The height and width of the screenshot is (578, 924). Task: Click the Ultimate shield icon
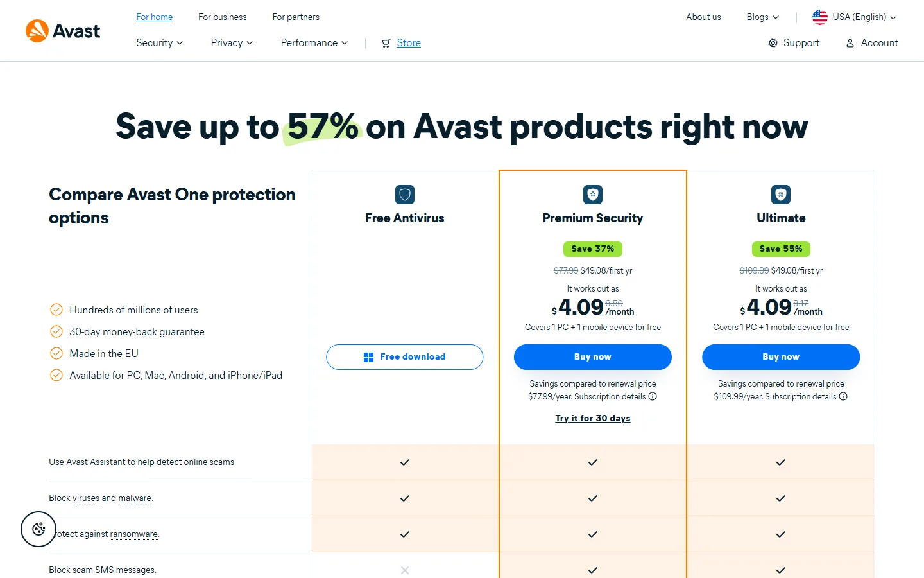click(781, 195)
